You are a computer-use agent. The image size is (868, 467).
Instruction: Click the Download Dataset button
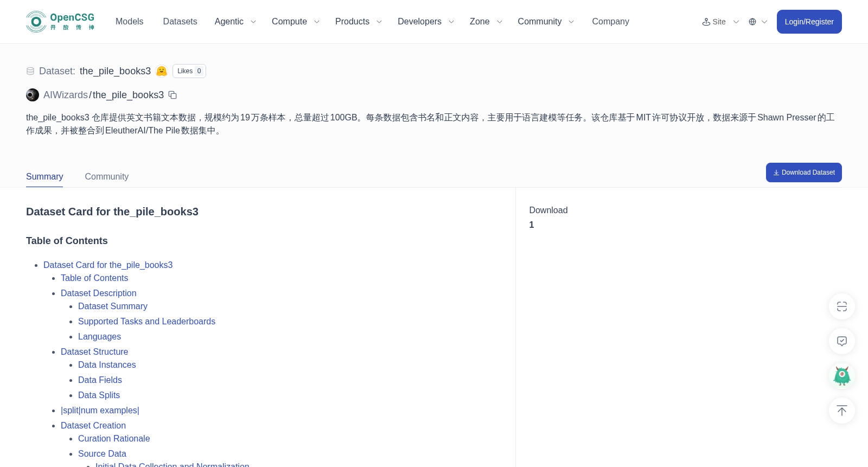tap(803, 172)
